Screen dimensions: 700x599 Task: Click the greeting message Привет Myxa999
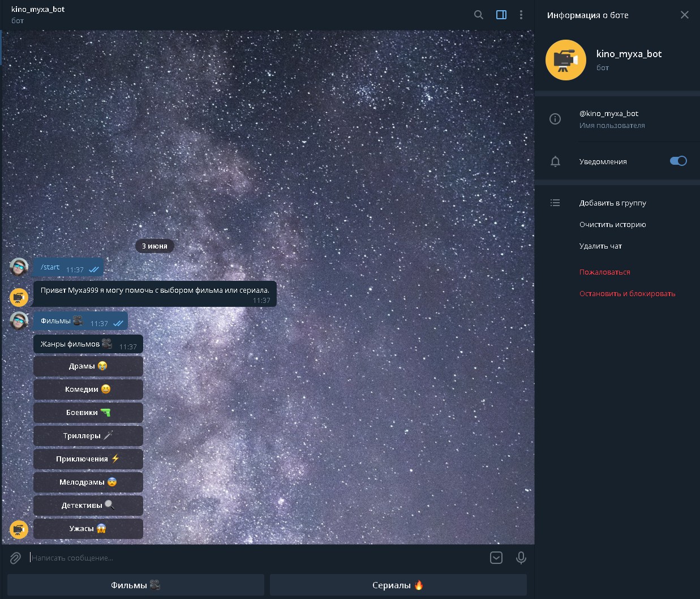155,294
